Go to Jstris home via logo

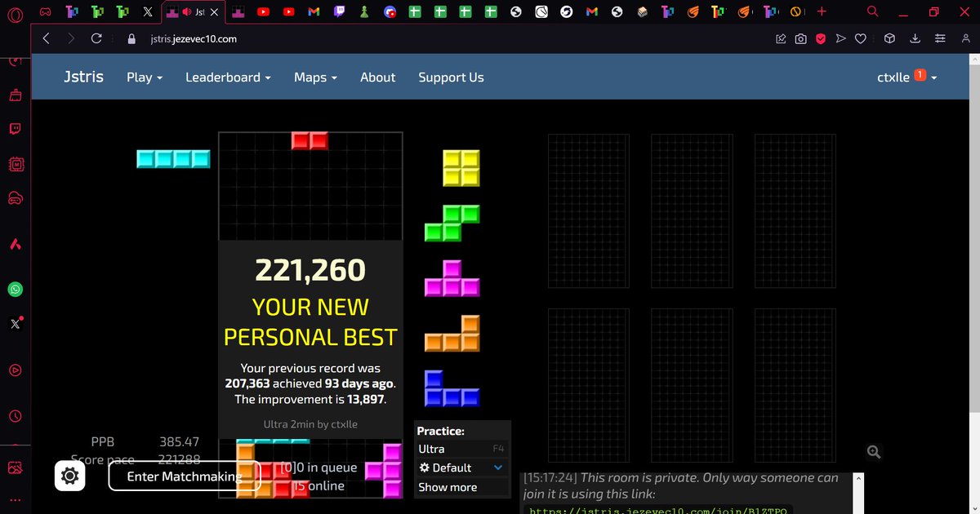[83, 77]
